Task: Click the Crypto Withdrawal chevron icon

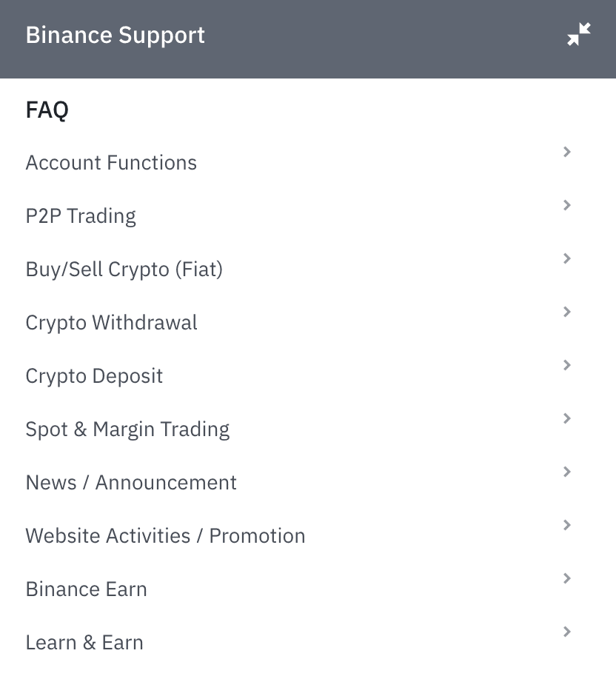Action: [567, 312]
